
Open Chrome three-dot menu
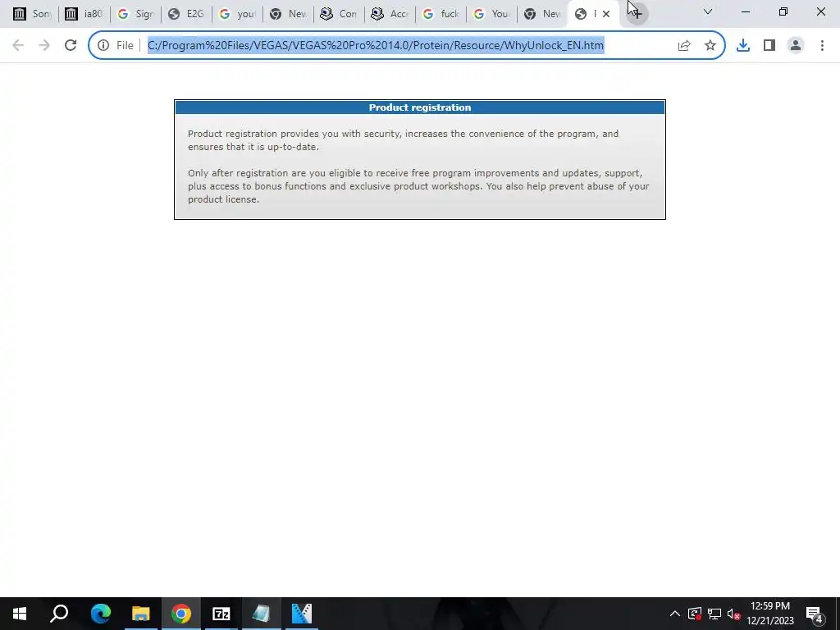[x=822, y=46]
